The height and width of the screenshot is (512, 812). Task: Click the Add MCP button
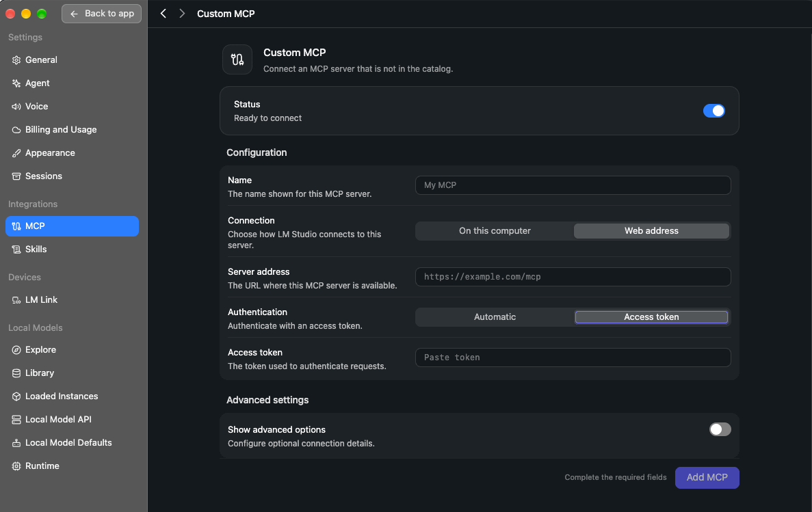[x=707, y=477]
